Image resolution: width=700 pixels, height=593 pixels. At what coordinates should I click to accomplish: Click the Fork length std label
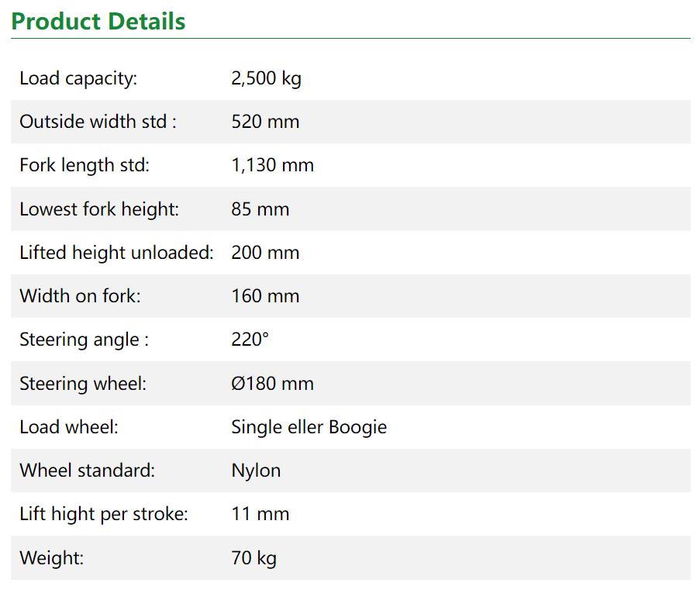[x=84, y=165]
